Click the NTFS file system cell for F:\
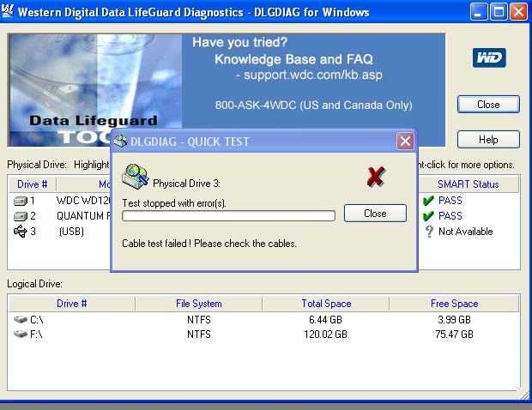Image resolution: width=532 pixels, height=410 pixels. coord(199,335)
